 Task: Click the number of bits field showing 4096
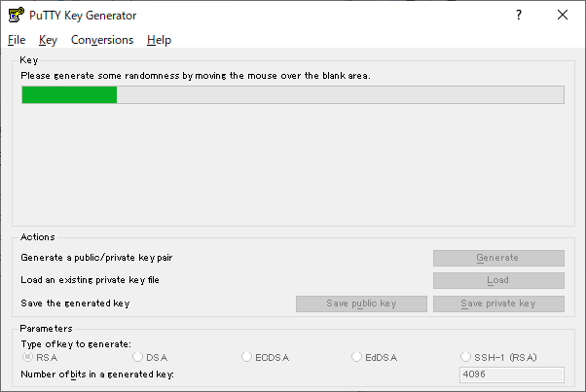[x=512, y=374]
